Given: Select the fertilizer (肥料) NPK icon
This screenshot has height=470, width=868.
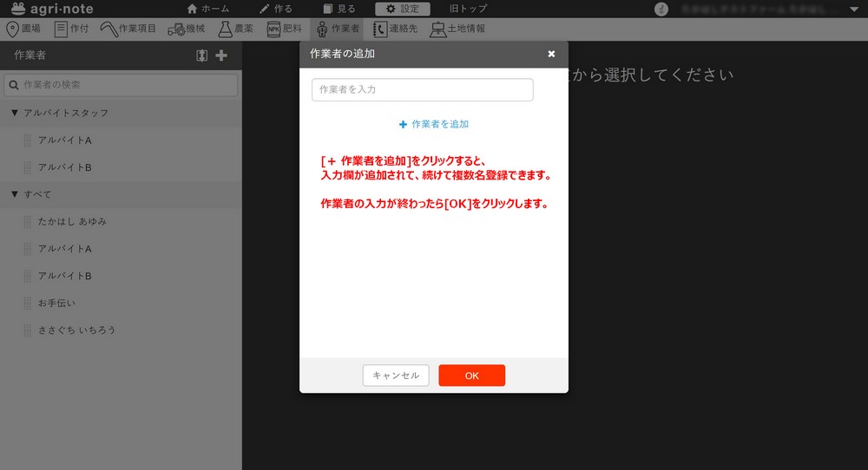Looking at the screenshot, I should [274, 29].
